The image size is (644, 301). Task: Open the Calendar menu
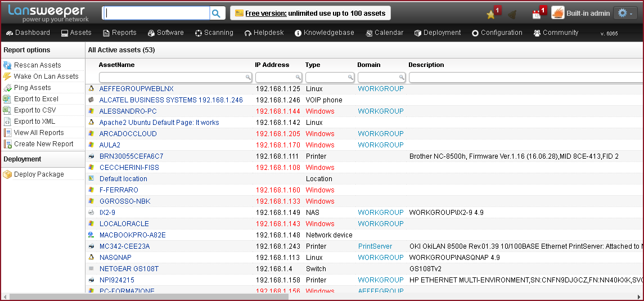pyautogui.click(x=384, y=33)
